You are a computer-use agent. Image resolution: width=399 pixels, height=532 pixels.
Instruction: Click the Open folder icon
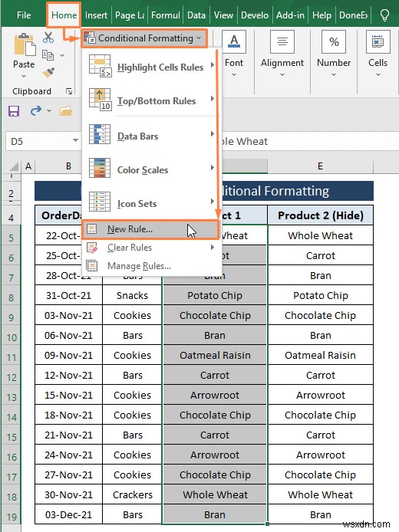(66, 111)
